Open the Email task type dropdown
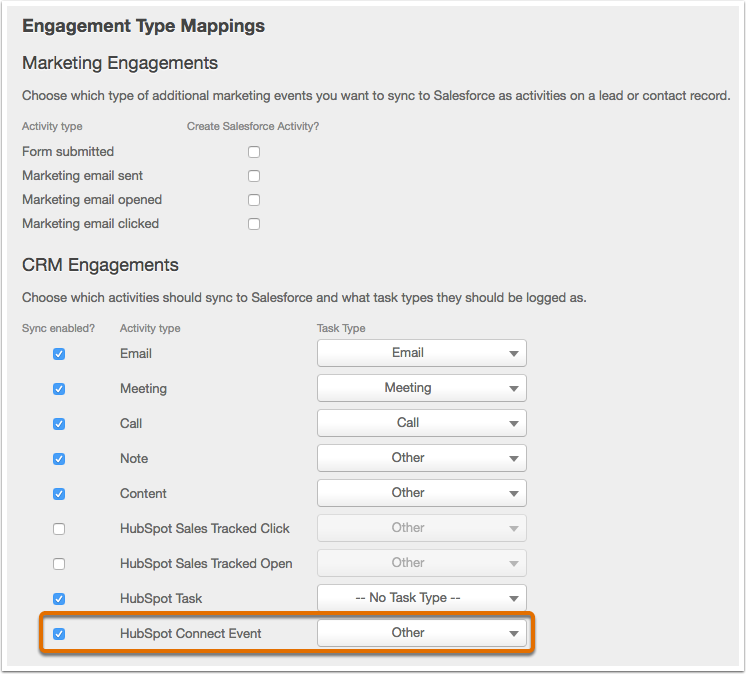Viewport: 746px width, 674px height. (422, 353)
